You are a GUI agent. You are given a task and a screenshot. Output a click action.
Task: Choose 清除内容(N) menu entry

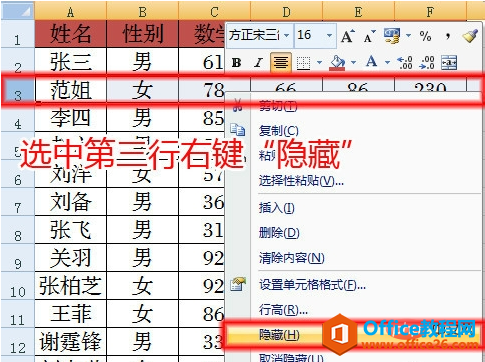point(292,258)
